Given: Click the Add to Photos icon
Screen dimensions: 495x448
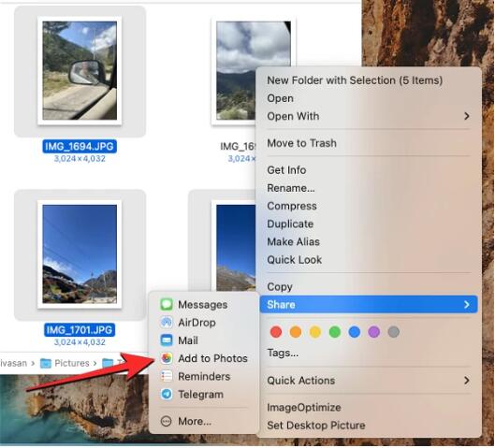Looking at the screenshot, I should click(167, 358).
